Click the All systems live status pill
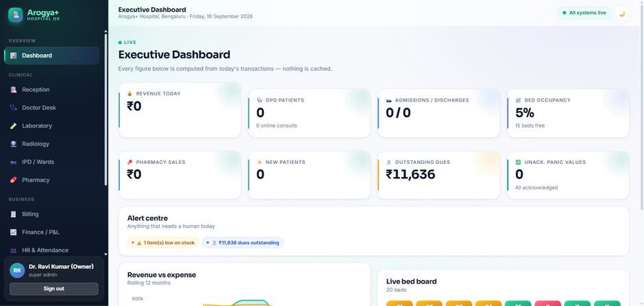 coord(584,13)
